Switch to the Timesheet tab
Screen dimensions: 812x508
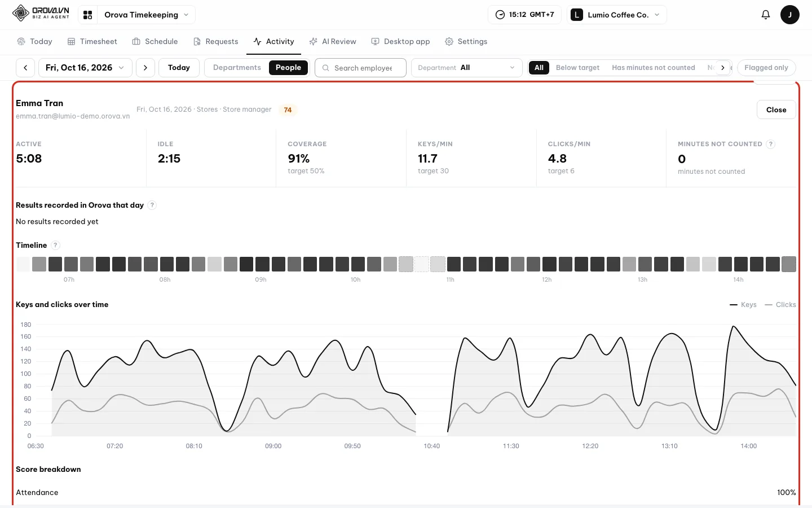click(x=92, y=42)
